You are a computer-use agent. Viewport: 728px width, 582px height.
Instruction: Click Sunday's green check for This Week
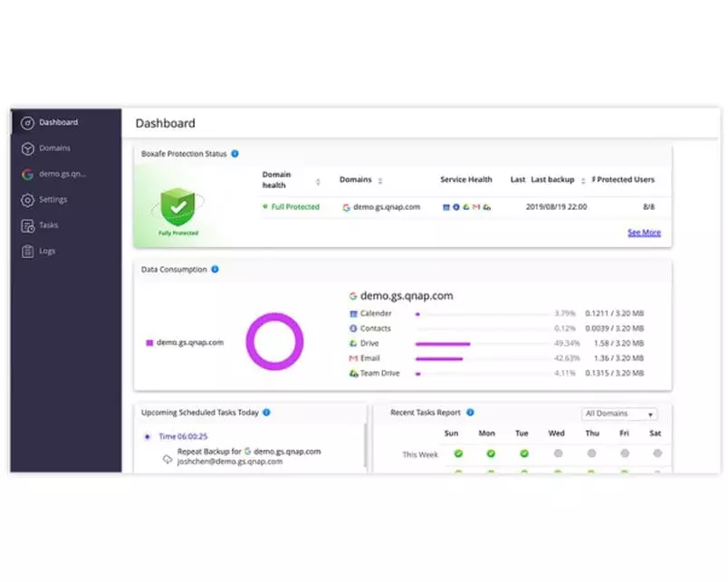458,453
